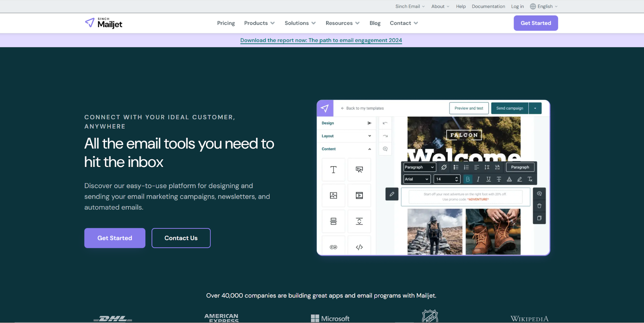Click the font size 14 stepper
Viewport: 644px width, 323px height.
click(x=457, y=179)
